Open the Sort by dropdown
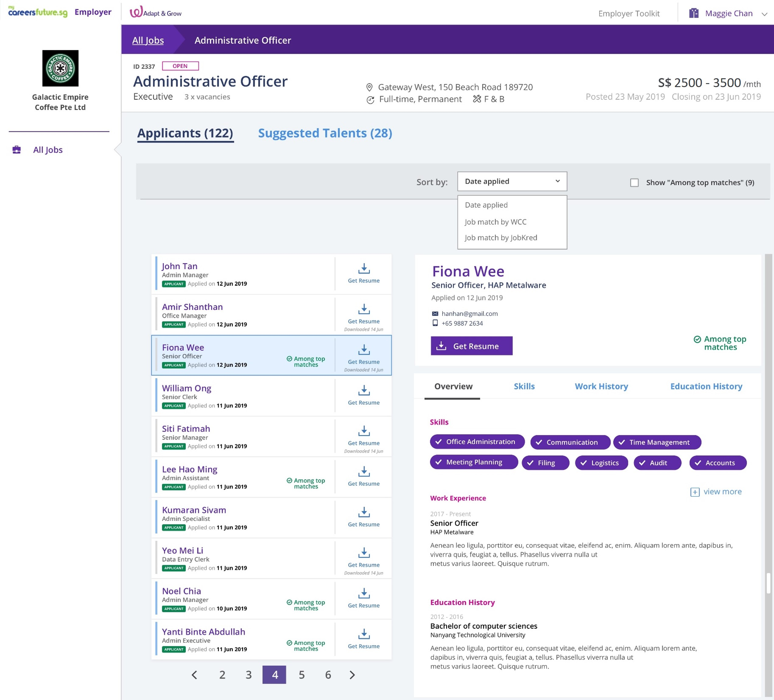The width and height of the screenshot is (774, 700). point(512,181)
